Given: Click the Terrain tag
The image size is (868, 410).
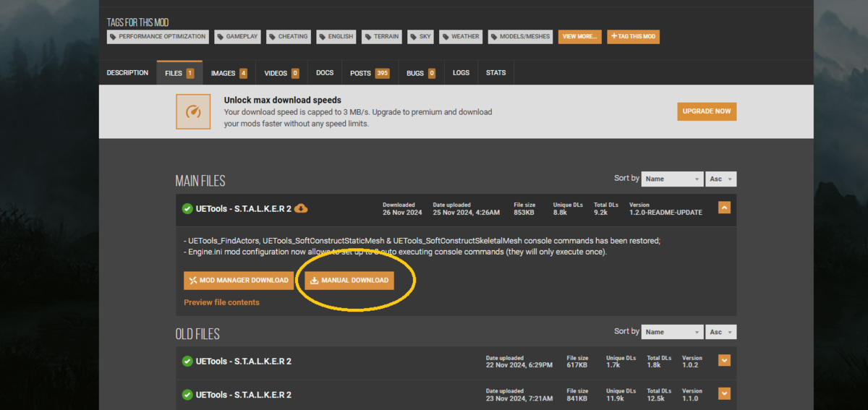Looking at the screenshot, I should [382, 36].
